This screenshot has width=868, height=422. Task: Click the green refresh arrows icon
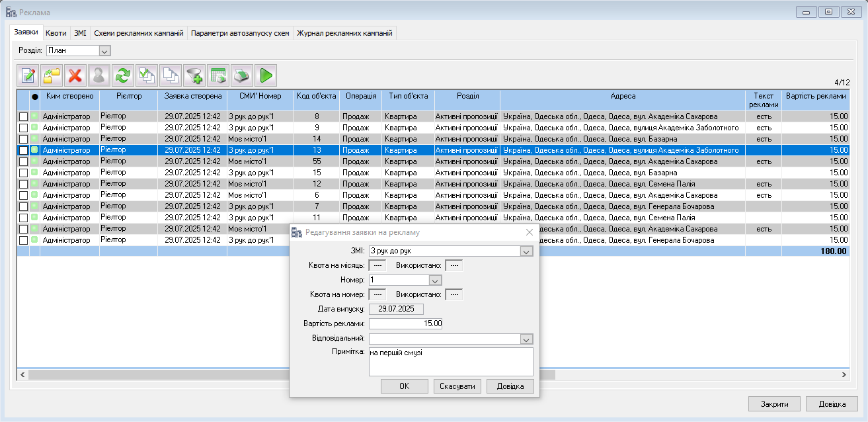(x=123, y=75)
